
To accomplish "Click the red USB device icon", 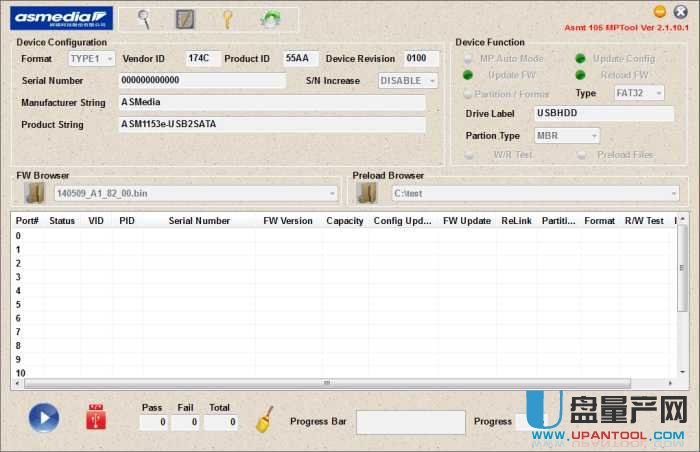I will point(96,418).
